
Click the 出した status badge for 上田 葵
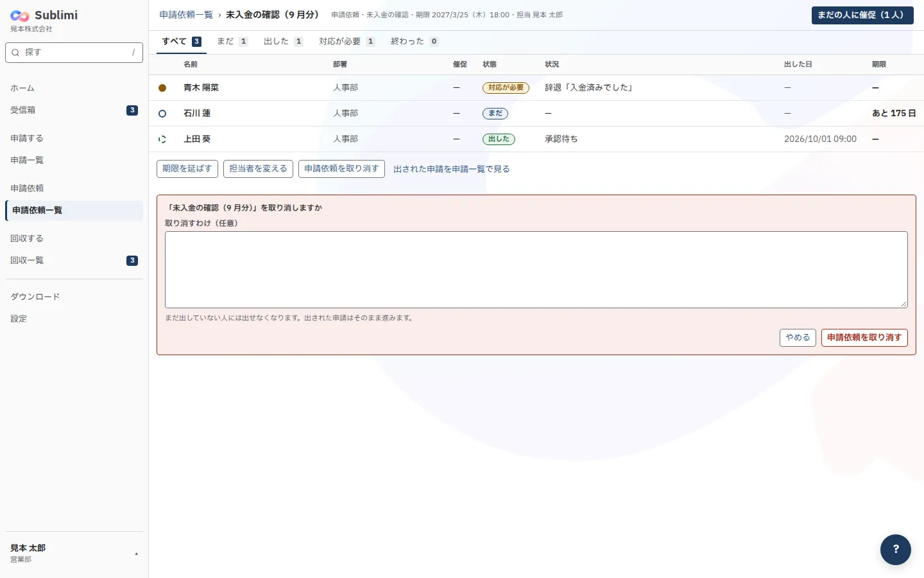pyautogui.click(x=499, y=139)
